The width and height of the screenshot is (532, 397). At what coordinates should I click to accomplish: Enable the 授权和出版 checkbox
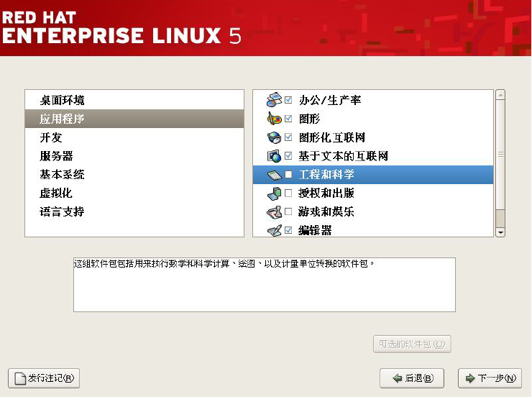tap(288, 193)
